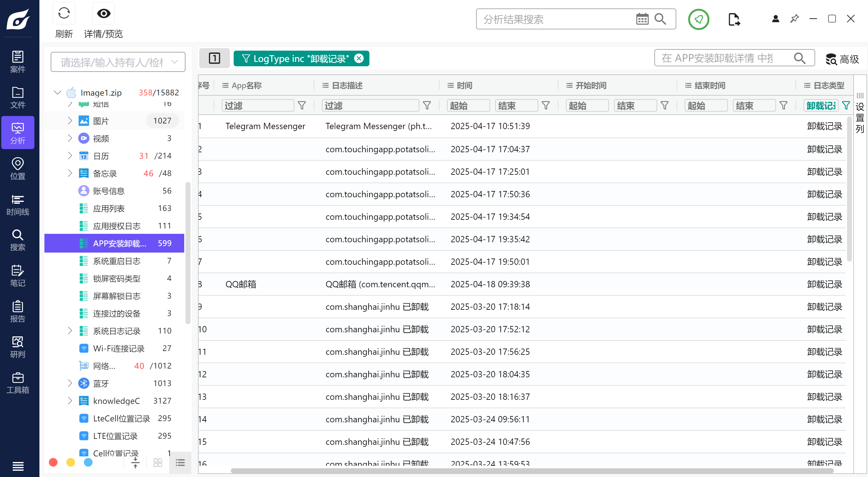Click the horizontal scrollbar under the table

532,471
